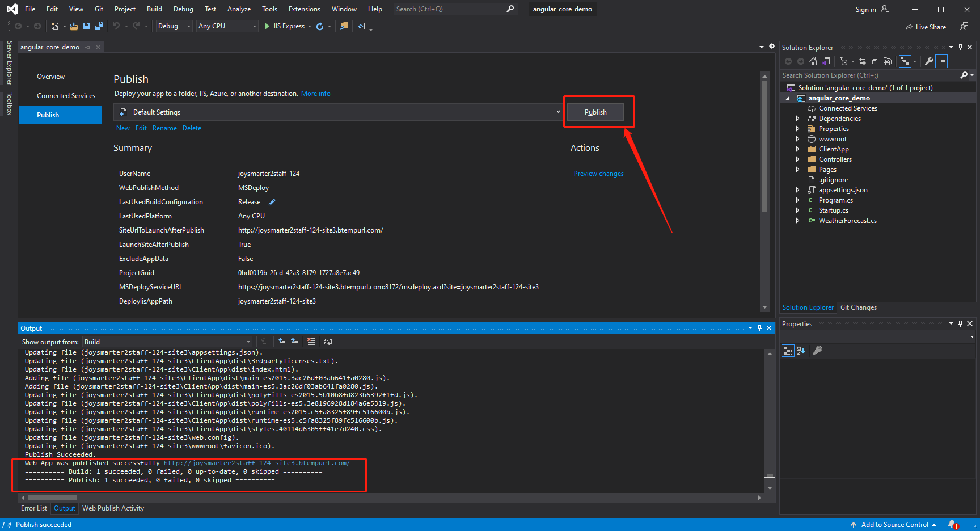Toggle Word Wrap in Output panel

click(328, 342)
